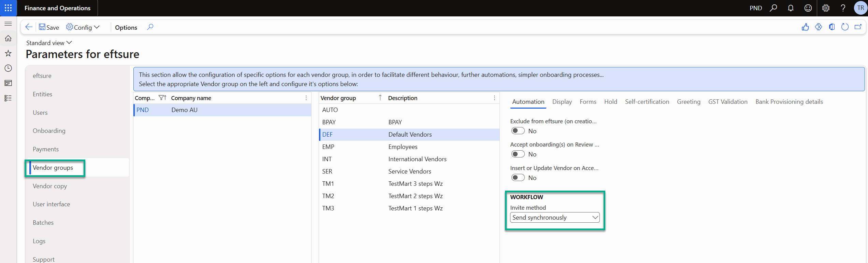Open the TR user account avatar
This screenshot has width=868, height=263.
pyautogui.click(x=860, y=8)
